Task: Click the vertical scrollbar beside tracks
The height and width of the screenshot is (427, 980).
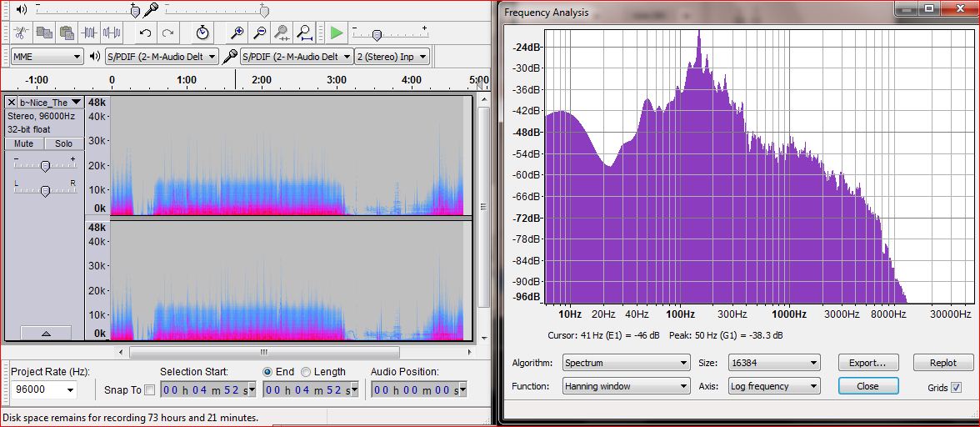Action: pos(483,207)
